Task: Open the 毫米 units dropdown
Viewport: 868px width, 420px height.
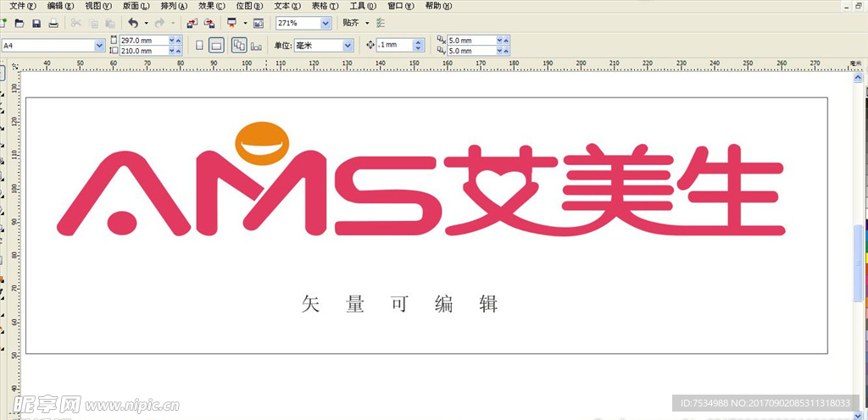Action: pyautogui.click(x=348, y=45)
